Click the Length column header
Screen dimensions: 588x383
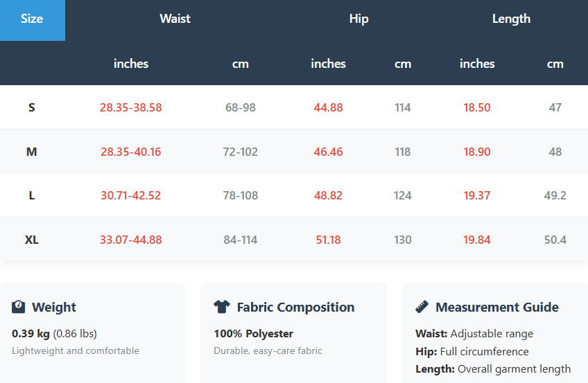[511, 19]
